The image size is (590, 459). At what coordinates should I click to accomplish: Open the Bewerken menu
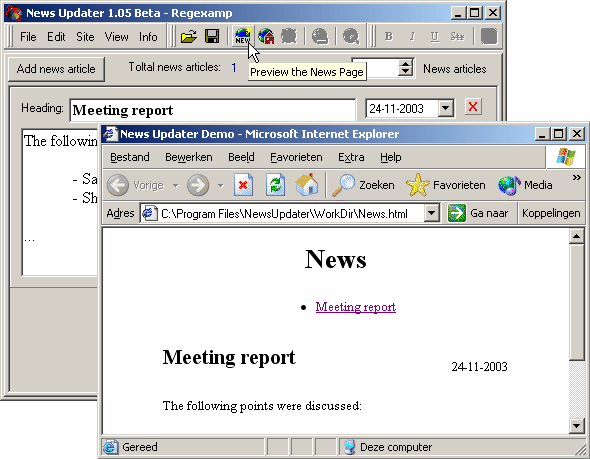click(189, 157)
